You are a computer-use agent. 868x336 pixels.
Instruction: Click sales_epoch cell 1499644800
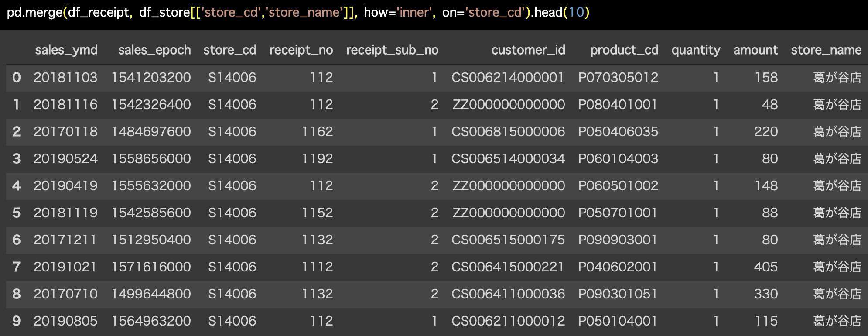point(151,294)
